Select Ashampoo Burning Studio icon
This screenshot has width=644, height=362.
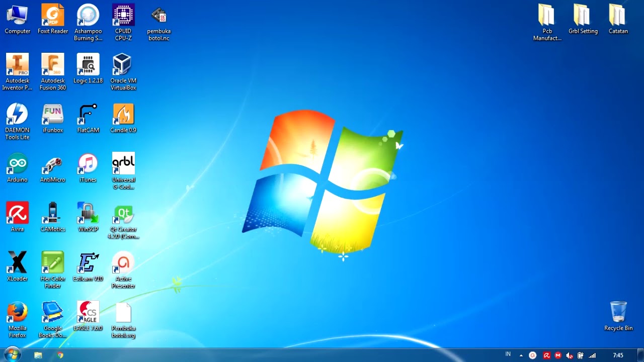point(88,23)
